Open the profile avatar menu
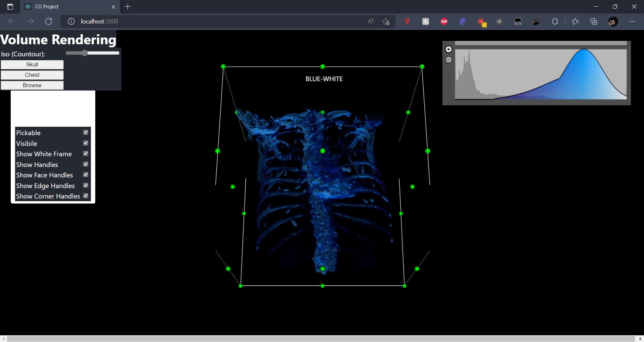The image size is (644, 342). 613,21
